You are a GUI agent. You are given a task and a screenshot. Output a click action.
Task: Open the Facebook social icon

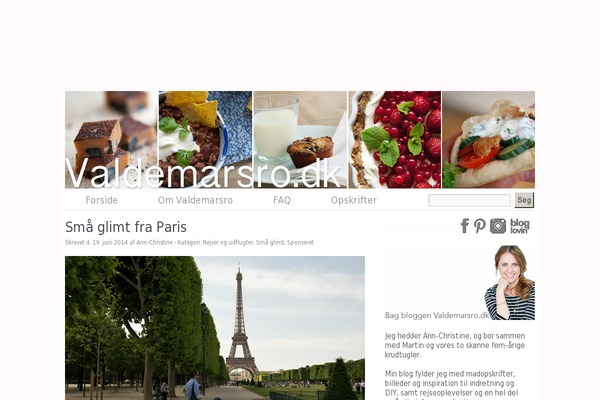click(465, 226)
